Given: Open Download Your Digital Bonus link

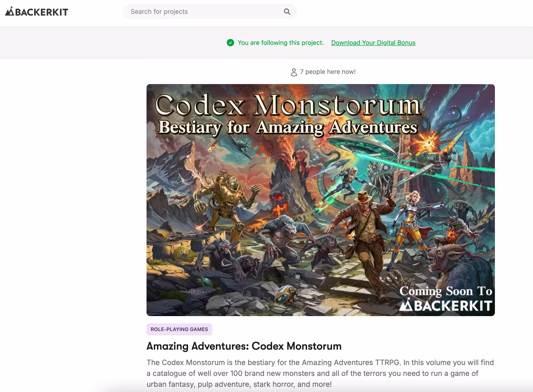Looking at the screenshot, I should click(x=373, y=43).
